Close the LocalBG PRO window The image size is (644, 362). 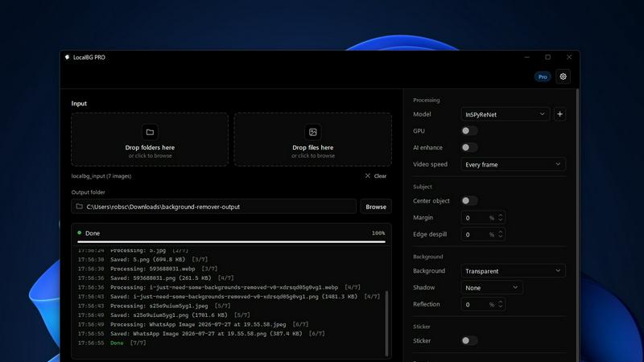coord(569,57)
